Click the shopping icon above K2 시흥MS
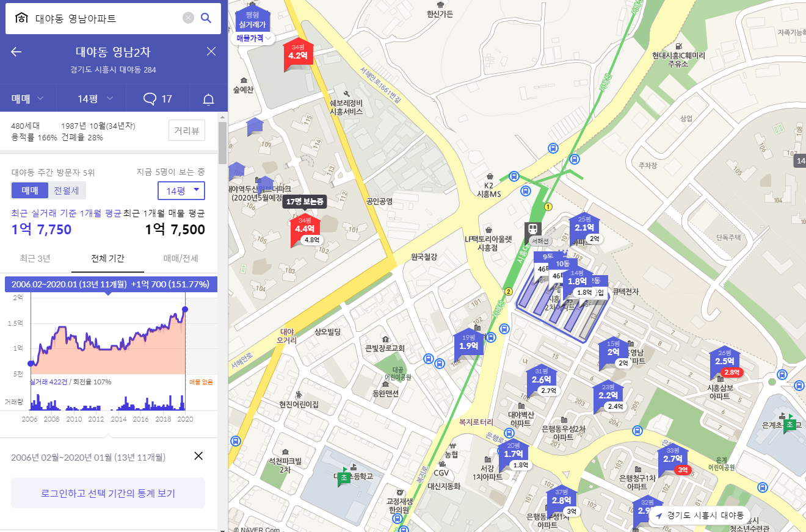 (x=488, y=176)
